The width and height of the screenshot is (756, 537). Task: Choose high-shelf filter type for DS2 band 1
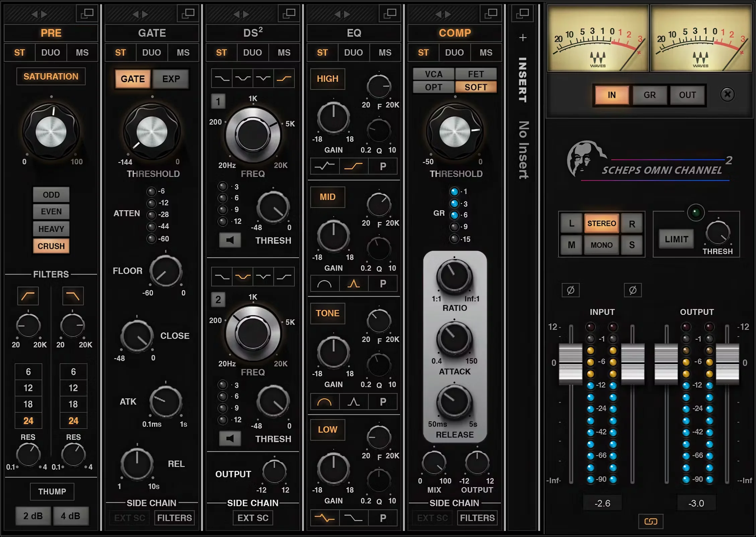point(284,78)
